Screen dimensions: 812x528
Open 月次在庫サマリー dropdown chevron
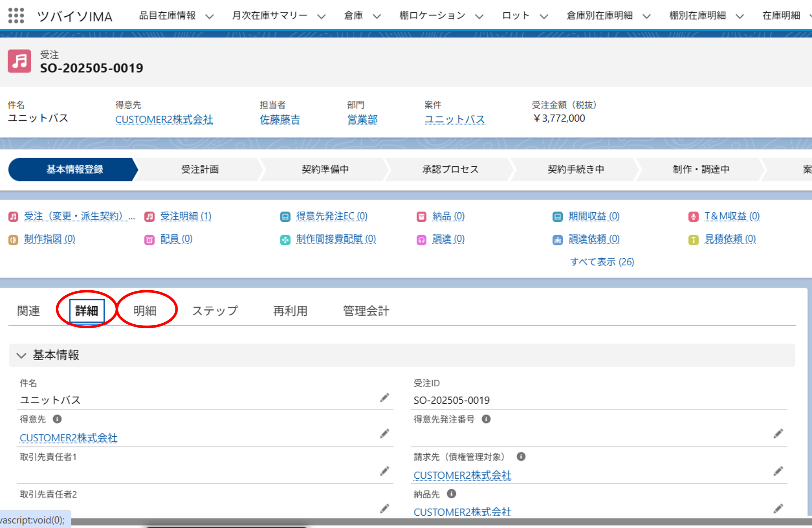321,16
